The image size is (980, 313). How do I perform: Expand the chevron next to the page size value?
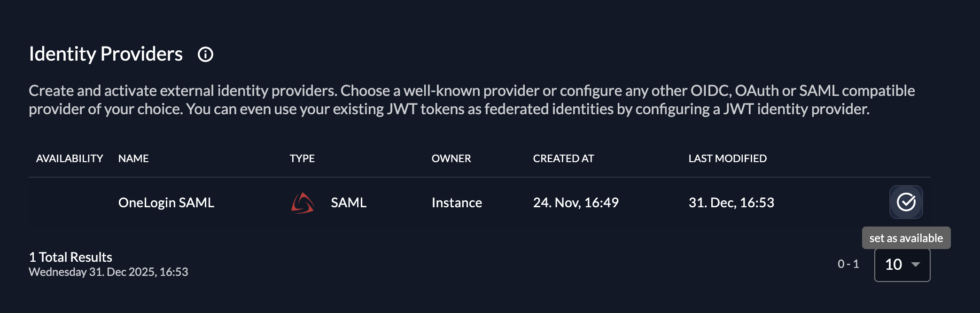point(914,265)
